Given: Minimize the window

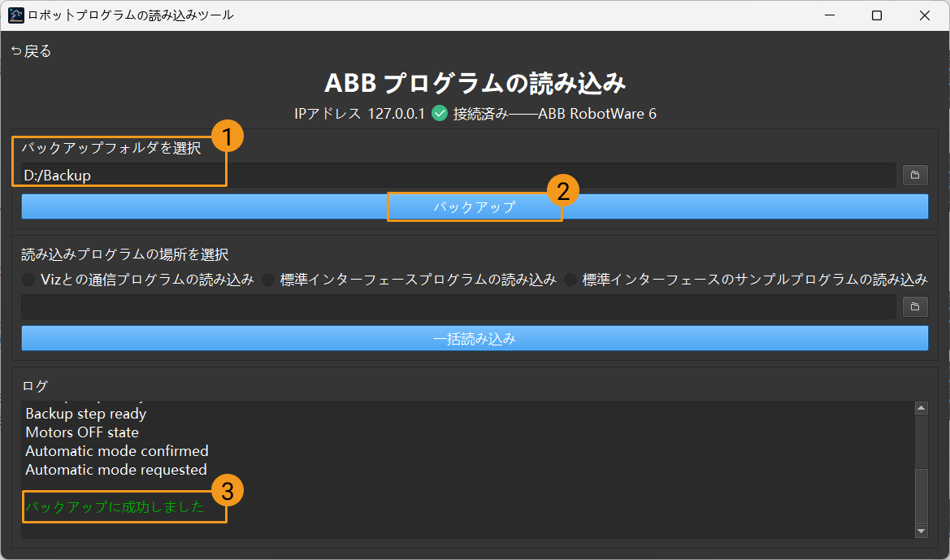Looking at the screenshot, I should pyautogui.click(x=830, y=15).
